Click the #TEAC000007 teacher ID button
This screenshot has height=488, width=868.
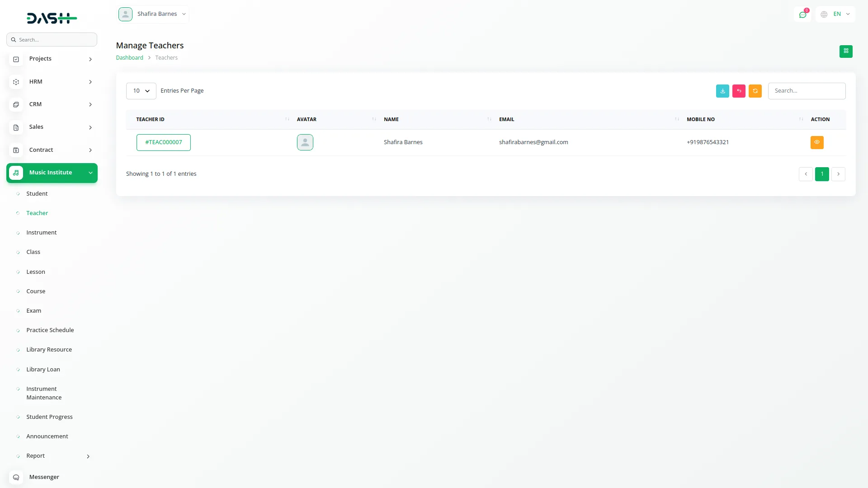pos(163,142)
